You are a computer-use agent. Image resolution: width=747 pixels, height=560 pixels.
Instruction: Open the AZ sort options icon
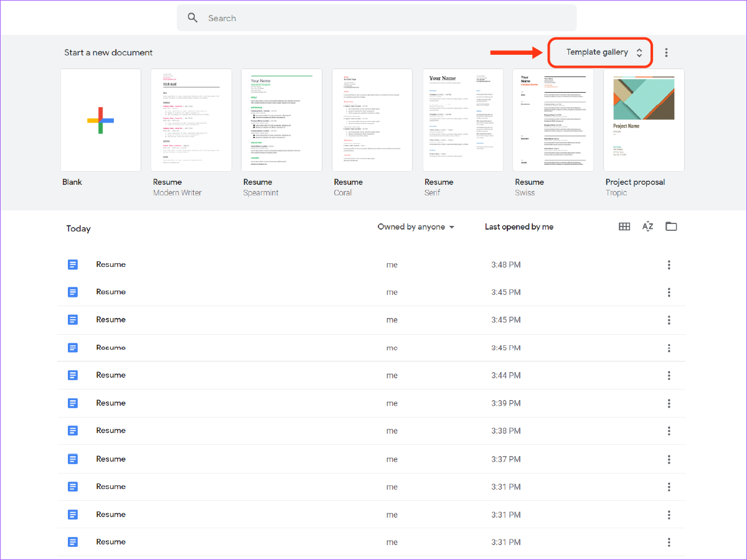647,226
